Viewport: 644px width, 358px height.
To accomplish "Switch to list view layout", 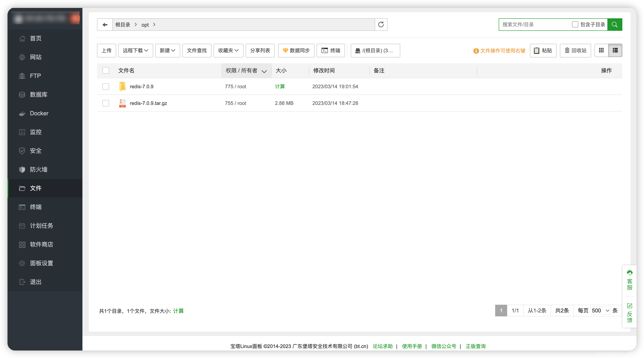I will (615, 51).
